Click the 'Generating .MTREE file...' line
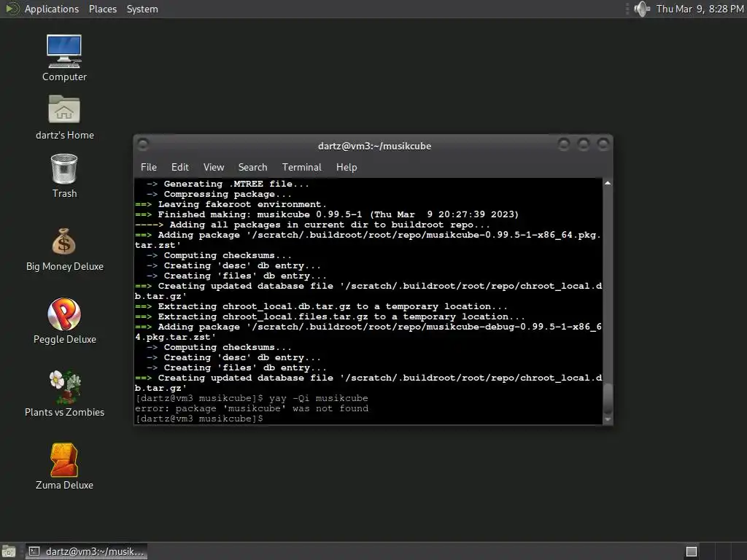The width and height of the screenshot is (747, 560). (228, 184)
